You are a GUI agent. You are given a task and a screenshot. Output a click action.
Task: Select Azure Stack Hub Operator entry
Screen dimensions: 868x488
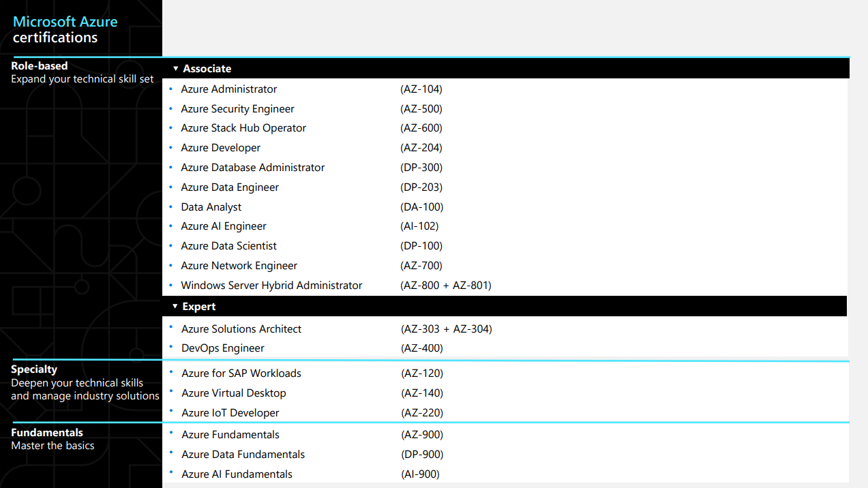click(243, 128)
